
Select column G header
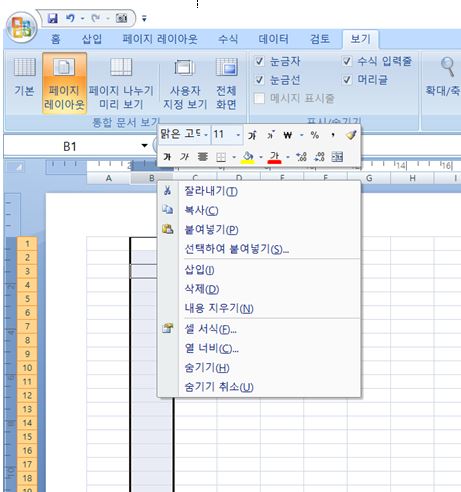[x=369, y=178]
